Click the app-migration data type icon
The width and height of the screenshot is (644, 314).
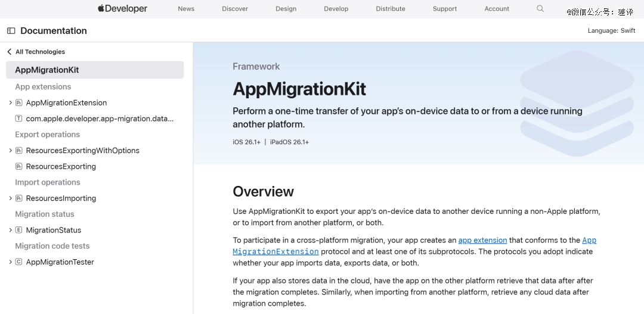19,119
